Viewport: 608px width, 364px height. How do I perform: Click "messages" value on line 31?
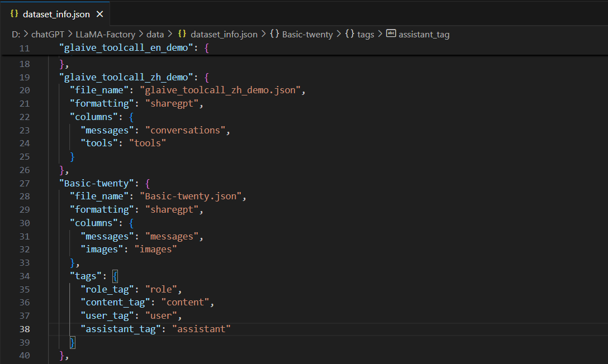(x=172, y=236)
